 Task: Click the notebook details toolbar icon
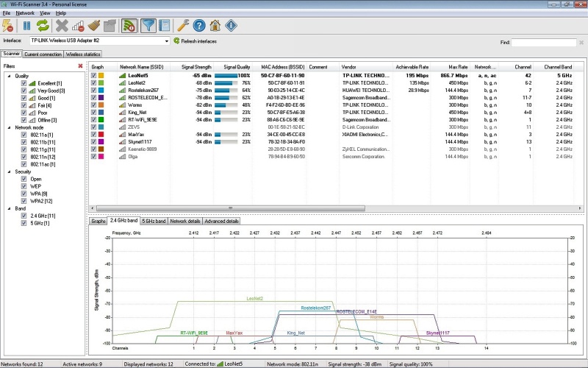pyautogui.click(x=165, y=26)
